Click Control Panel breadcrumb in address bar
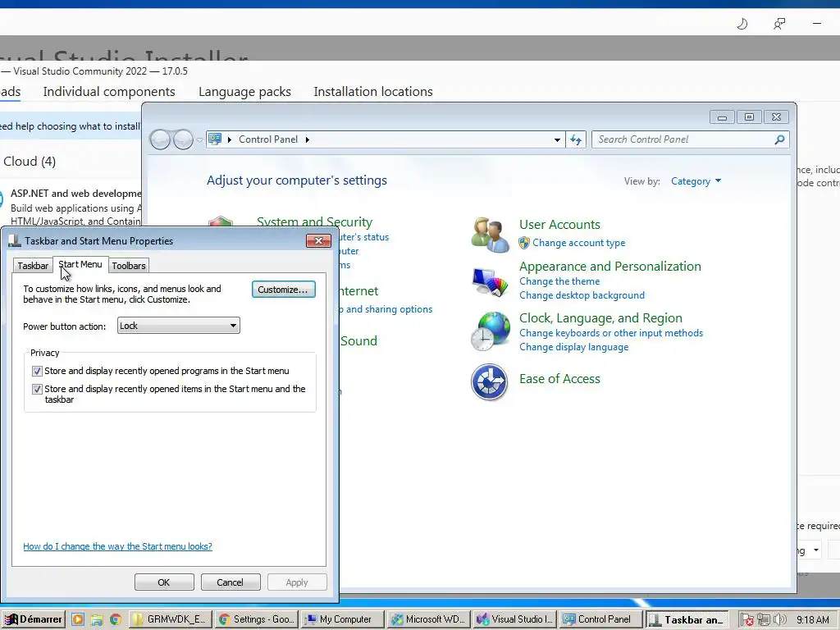 [268, 139]
